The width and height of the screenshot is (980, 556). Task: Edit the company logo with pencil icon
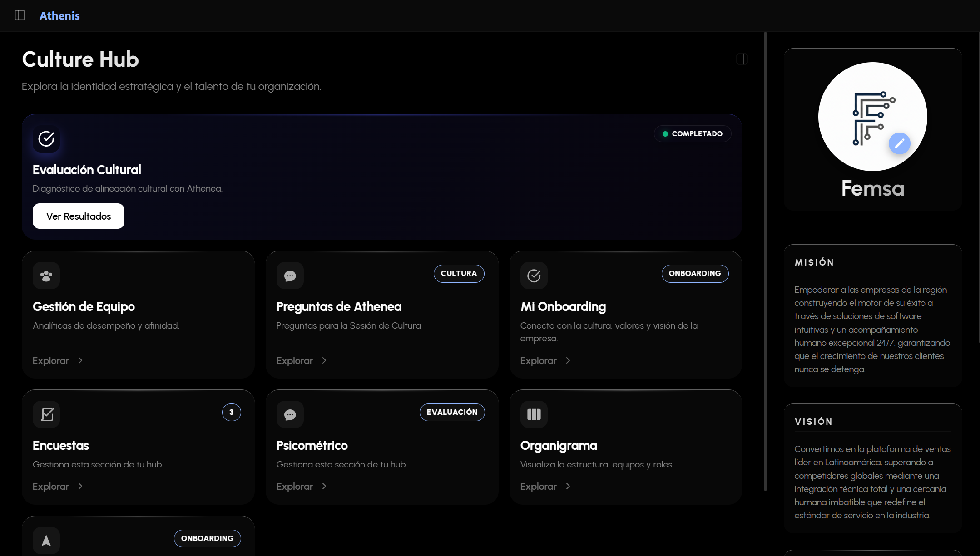(x=900, y=143)
